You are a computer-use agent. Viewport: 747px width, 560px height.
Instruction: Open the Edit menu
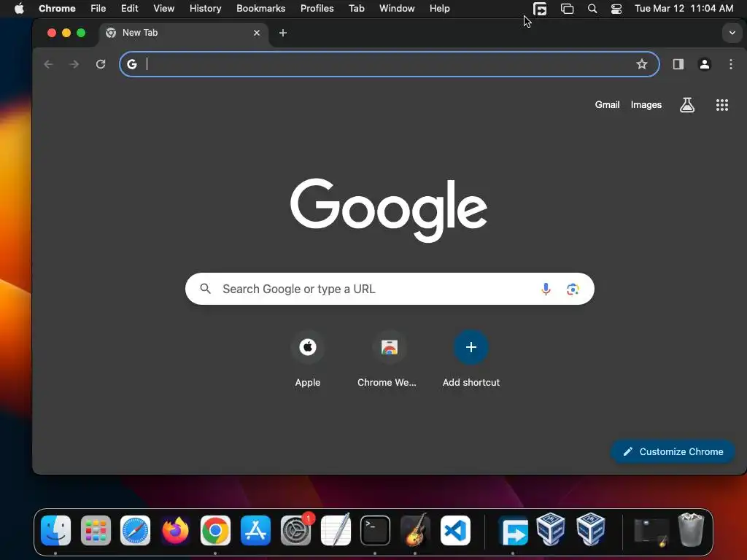click(130, 8)
